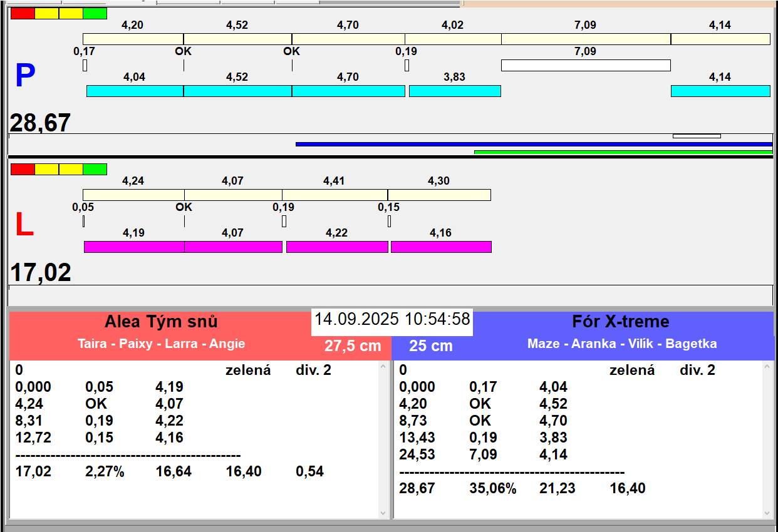This screenshot has height=532, width=778.
Task: Click the long blue progress bar
Action: (534, 144)
